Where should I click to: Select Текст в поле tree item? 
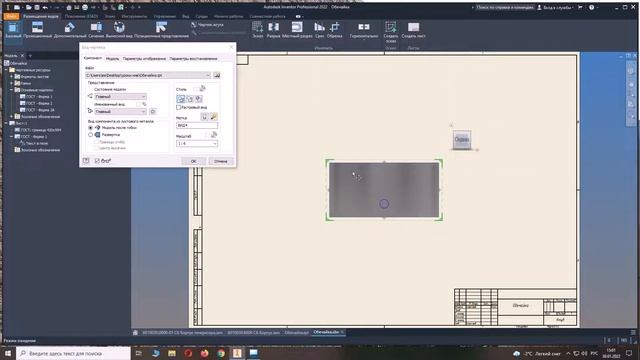pos(37,143)
